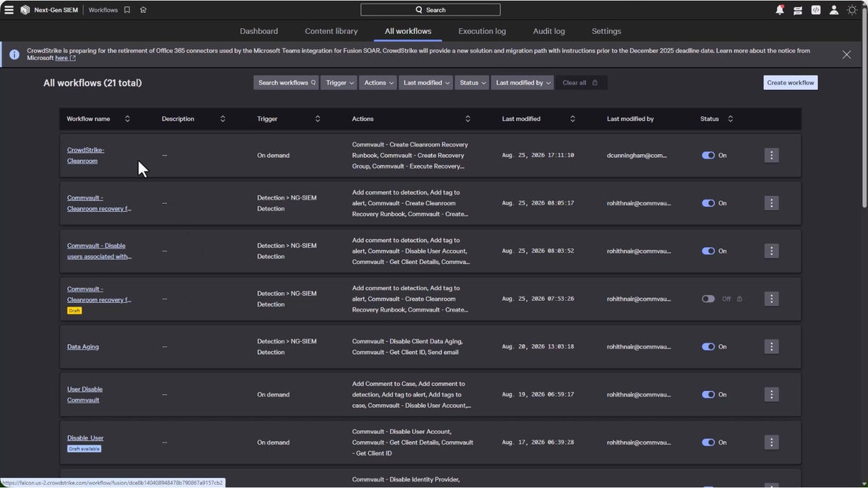868x488 pixels.
Task: Toggle off User Disable Commvault workflow
Action: point(708,395)
